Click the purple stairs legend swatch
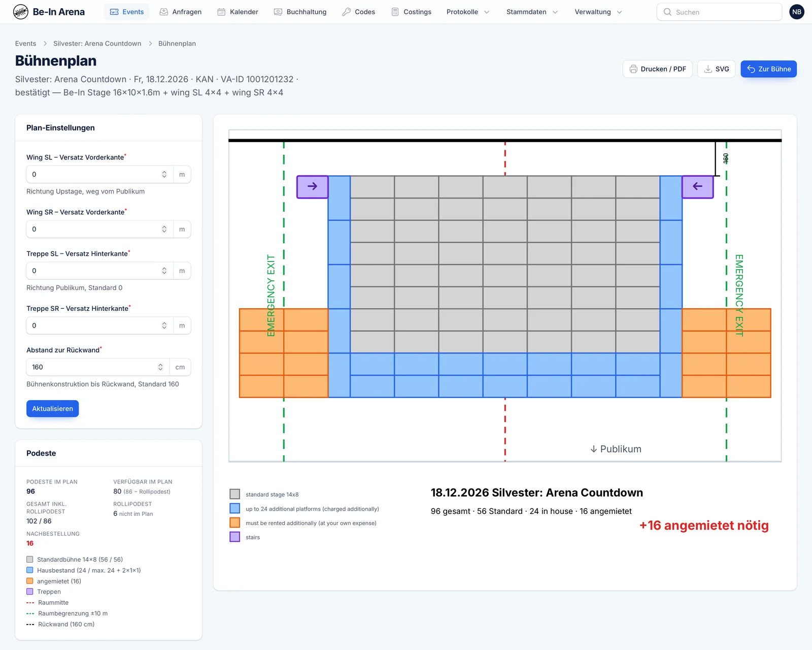 235,537
